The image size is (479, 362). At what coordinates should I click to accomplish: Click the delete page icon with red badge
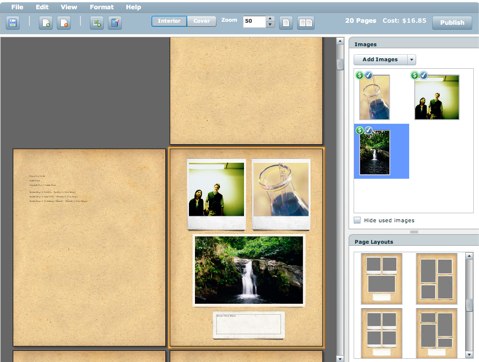click(64, 23)
